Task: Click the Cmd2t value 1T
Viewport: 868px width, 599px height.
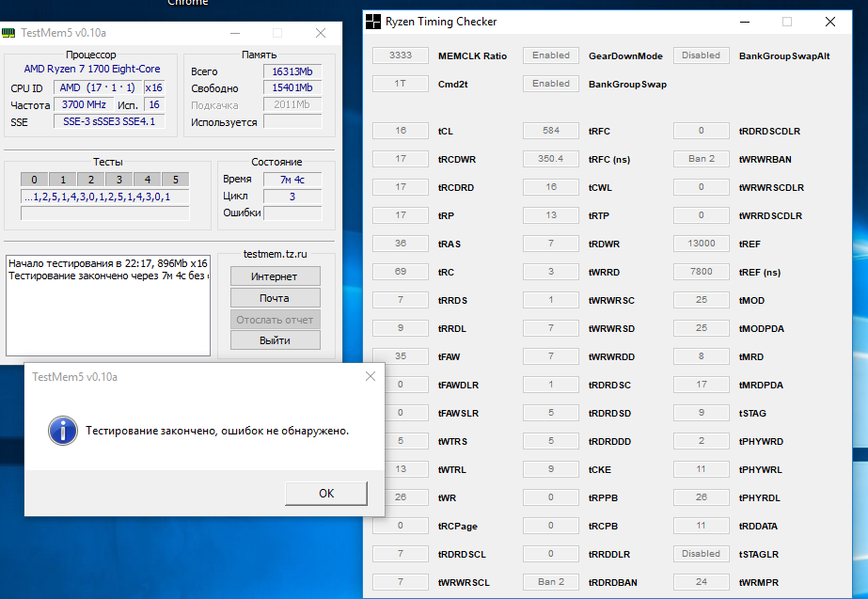Action: pos(401,84)
